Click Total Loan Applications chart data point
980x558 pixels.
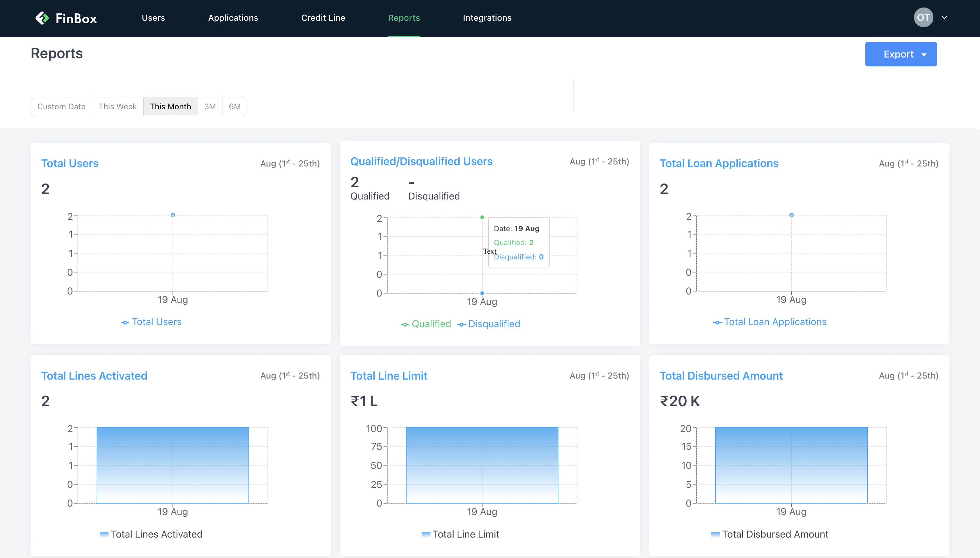tap(791, 215)
